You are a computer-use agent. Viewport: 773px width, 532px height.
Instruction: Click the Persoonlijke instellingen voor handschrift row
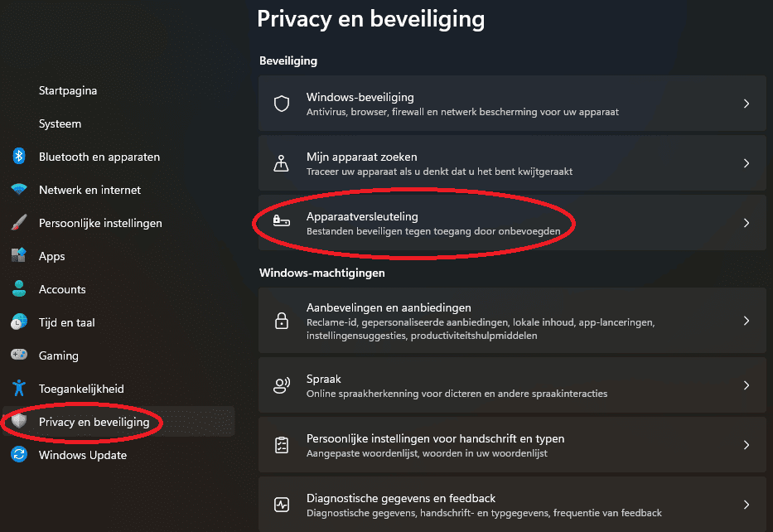pyautogui.click(x=511, y=444)
